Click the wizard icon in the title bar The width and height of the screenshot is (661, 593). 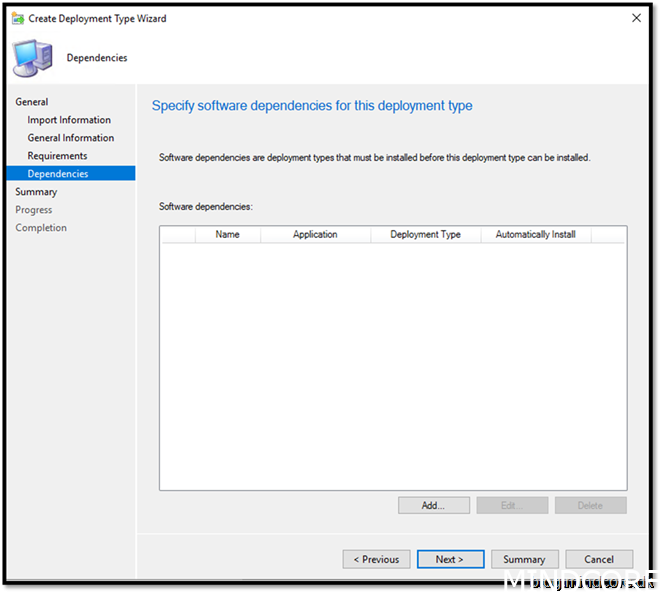pos(17,18)
